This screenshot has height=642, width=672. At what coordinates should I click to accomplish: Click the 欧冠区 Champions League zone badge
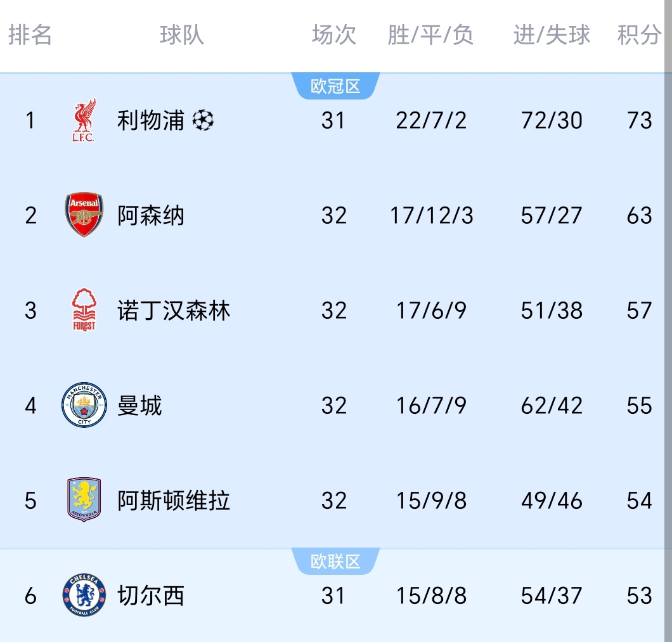334,86
